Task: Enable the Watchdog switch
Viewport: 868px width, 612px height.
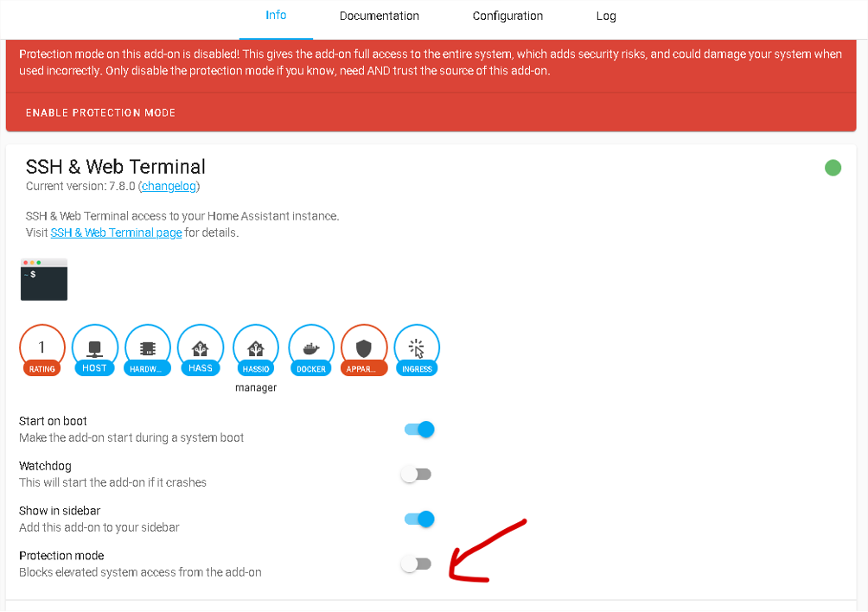Action: tap(417, 475)
